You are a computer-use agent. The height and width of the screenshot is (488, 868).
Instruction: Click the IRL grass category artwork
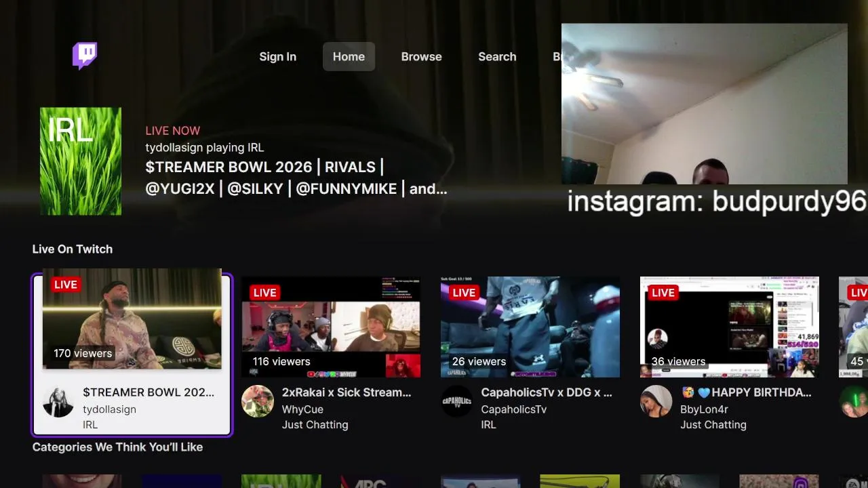tap(81, 161)
